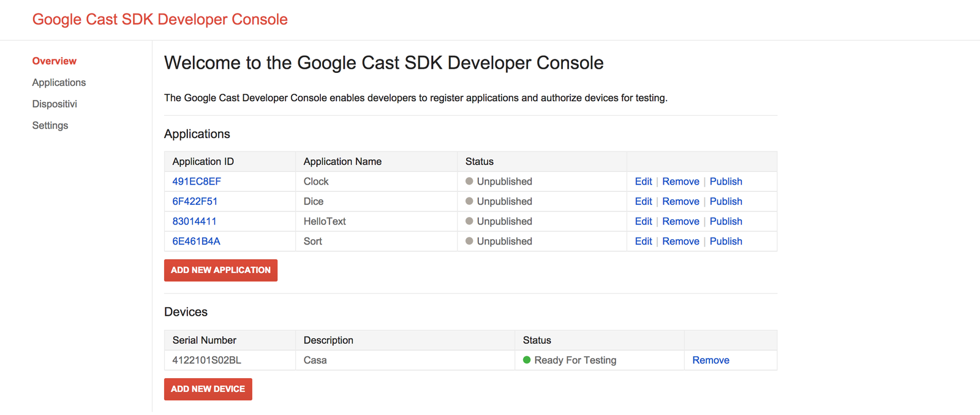Open Dispositivi in the sidebar

55,104
